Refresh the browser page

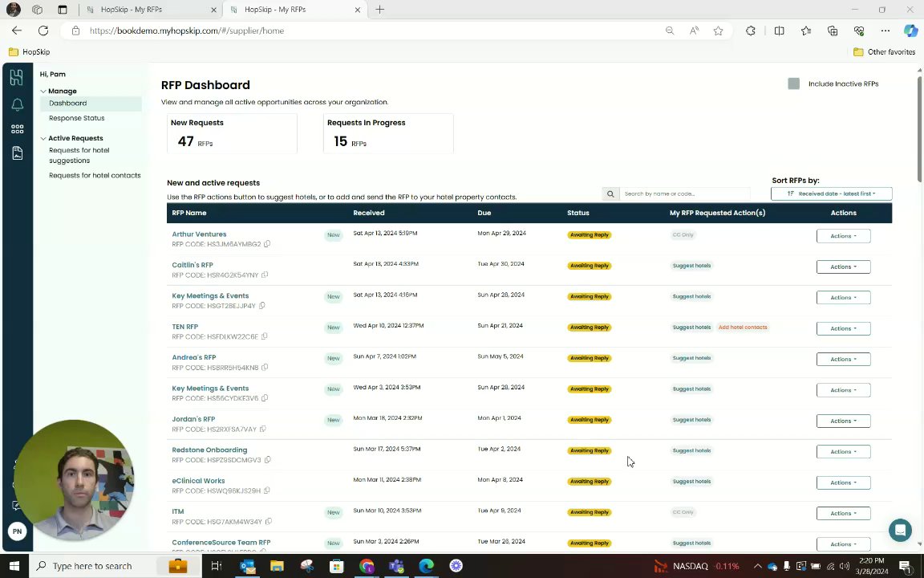(43, 31)
